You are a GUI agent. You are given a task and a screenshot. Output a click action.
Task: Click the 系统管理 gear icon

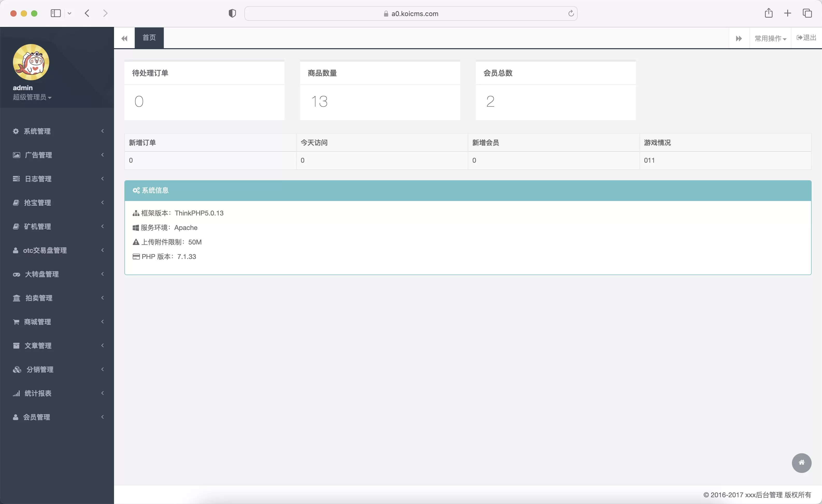pyautogui.click(x=16, y=131)
